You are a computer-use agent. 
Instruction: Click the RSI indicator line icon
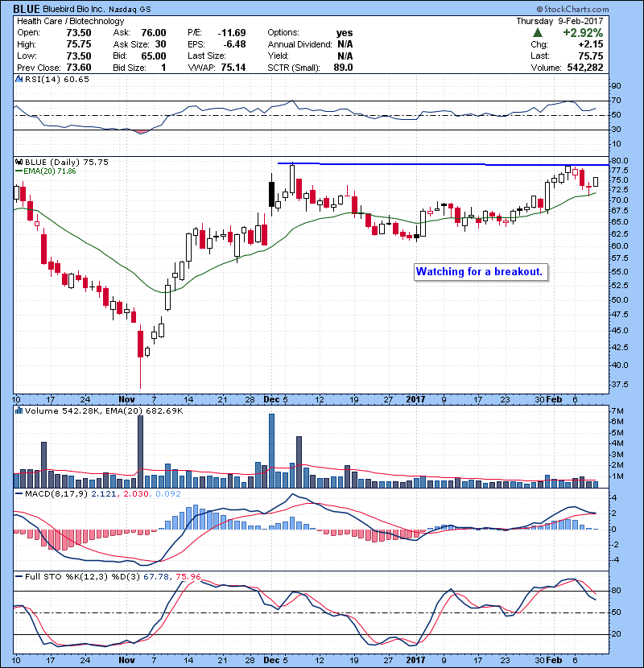[x=19, y=79]
